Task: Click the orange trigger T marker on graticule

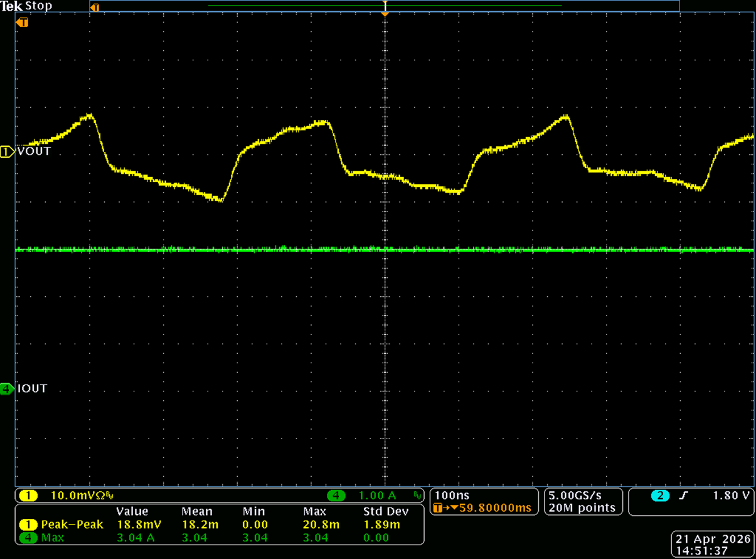Action: tap(23, 23)
